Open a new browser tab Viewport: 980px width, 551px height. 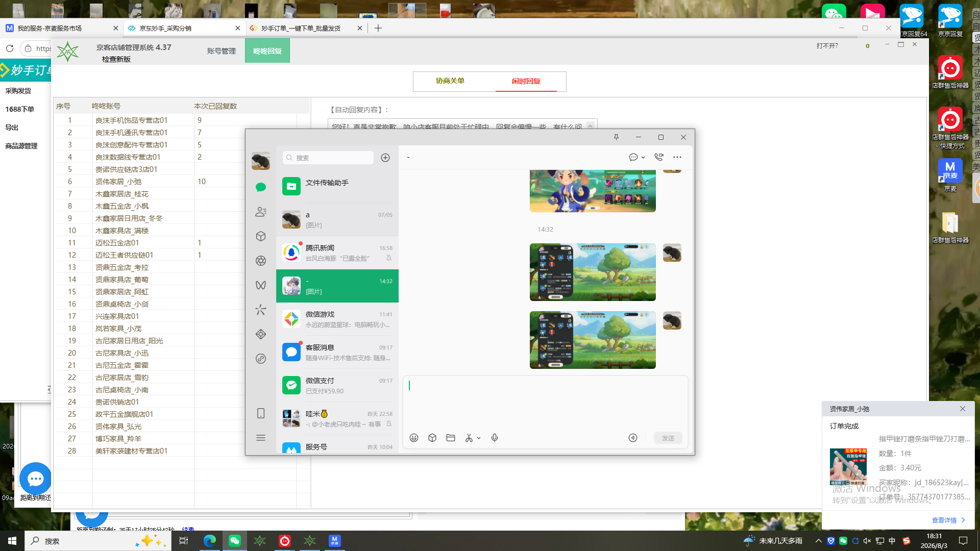pyautogui.click(x=378, y=28)
